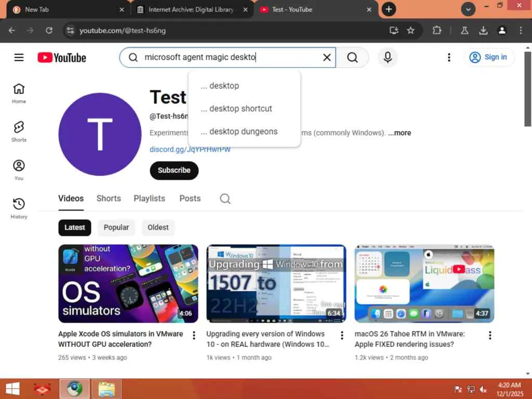
Task: Open Upgrading every version of Windows title
Action: [268, 339]
